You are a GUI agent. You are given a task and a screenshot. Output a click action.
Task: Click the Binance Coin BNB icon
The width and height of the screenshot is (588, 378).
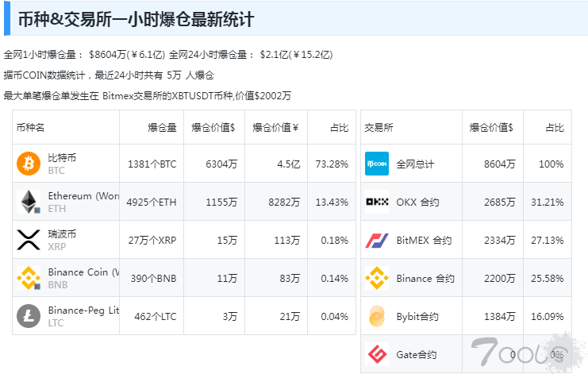coord(29,278)
